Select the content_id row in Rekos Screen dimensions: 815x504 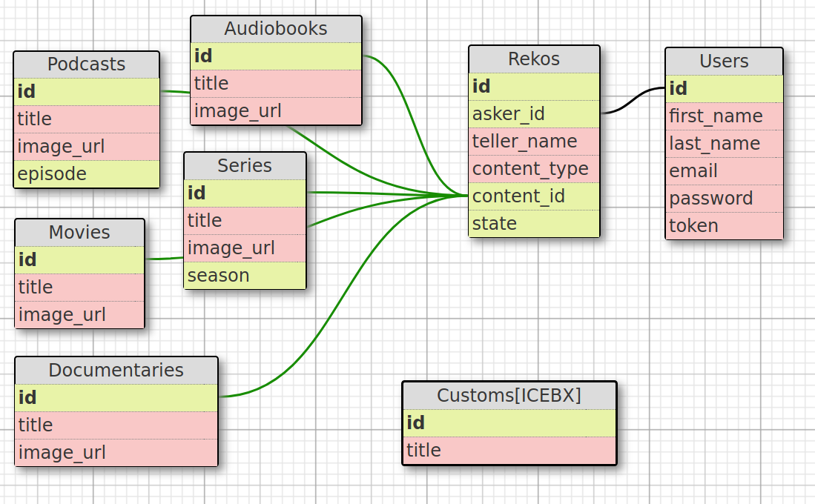click(535, 196)
